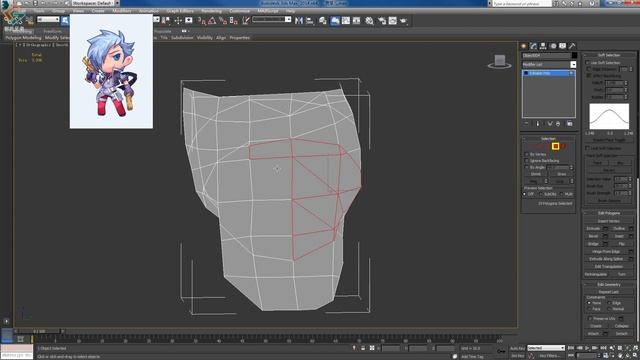Click Show End Result toggle icon

pyautogui.click(x=538, y=124)
